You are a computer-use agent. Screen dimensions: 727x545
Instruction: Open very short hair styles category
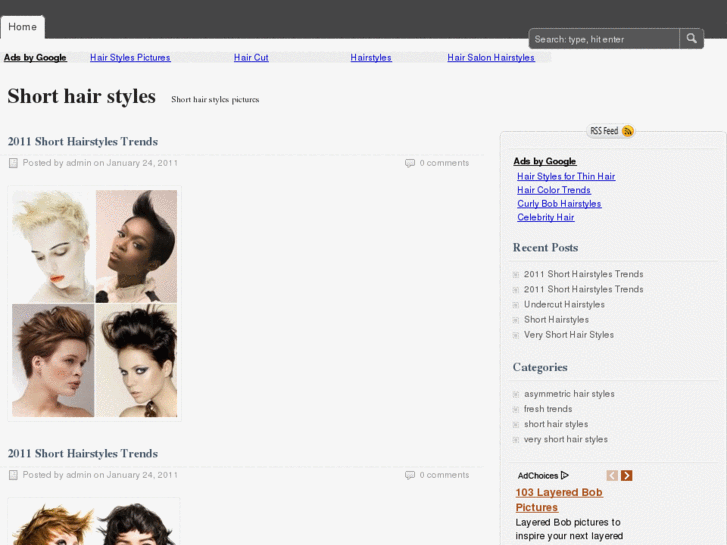pyautogui.click(x=566, y=440)
